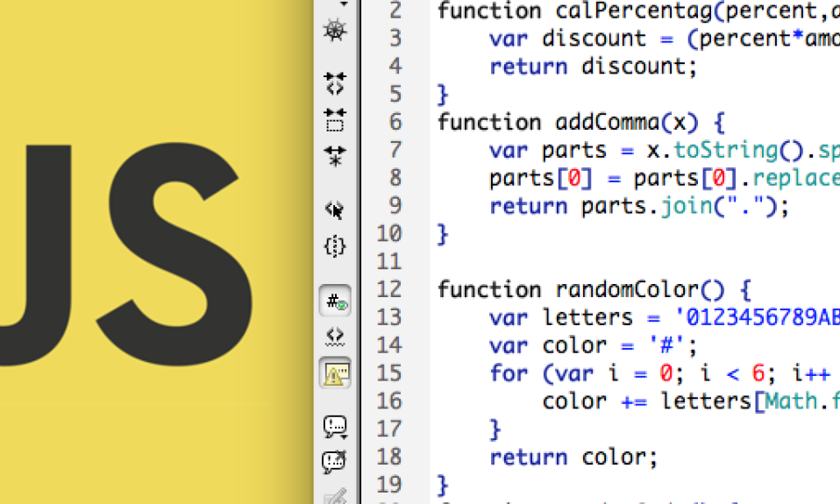Viewport: 840px width, 504px height.
Task: Click the Balance Braces icon
Action: coord(335,246)
